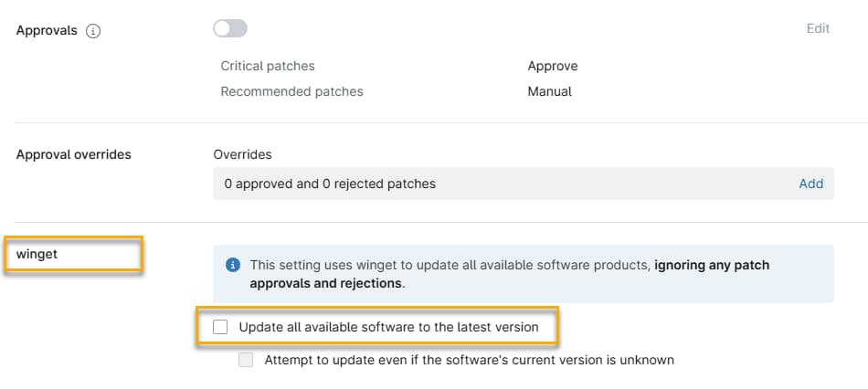Click the blue info icon in winget banner
The width and height of the screenshot is (868, 389).
232,266
